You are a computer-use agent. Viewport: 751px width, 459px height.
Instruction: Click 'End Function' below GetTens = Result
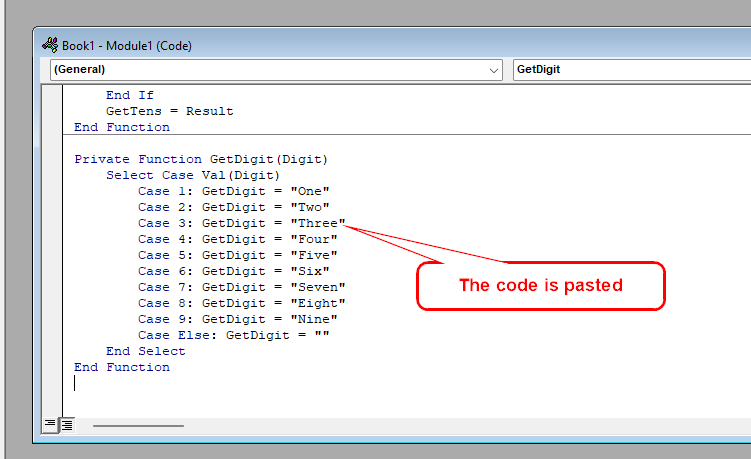(122, 127)
